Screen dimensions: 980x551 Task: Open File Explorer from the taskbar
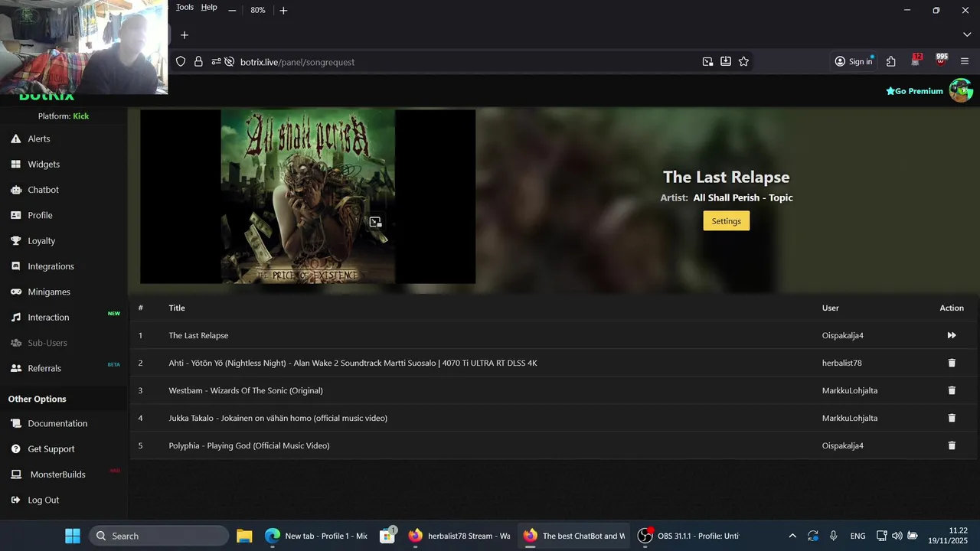tap(244, 536)
